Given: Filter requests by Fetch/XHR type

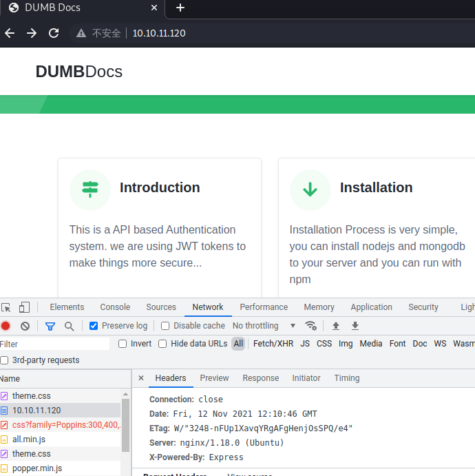Looking at the screenshot, I should [x=273, y=344].
